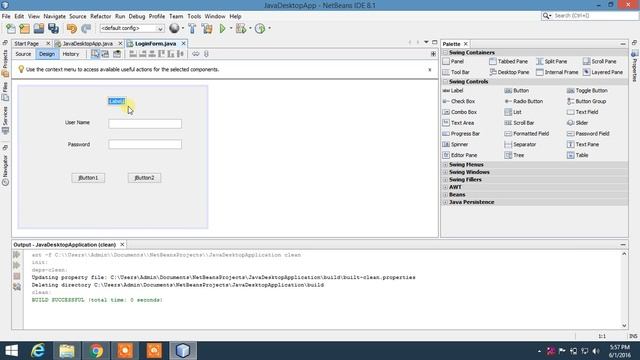Pick the Button component in palette
This screenshot has width=640, height=360.
point(517,91)
